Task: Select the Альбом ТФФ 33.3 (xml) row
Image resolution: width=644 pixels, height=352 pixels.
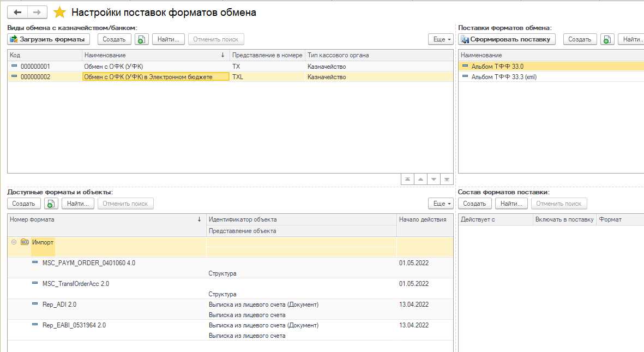Action: [x=504, y=77]
